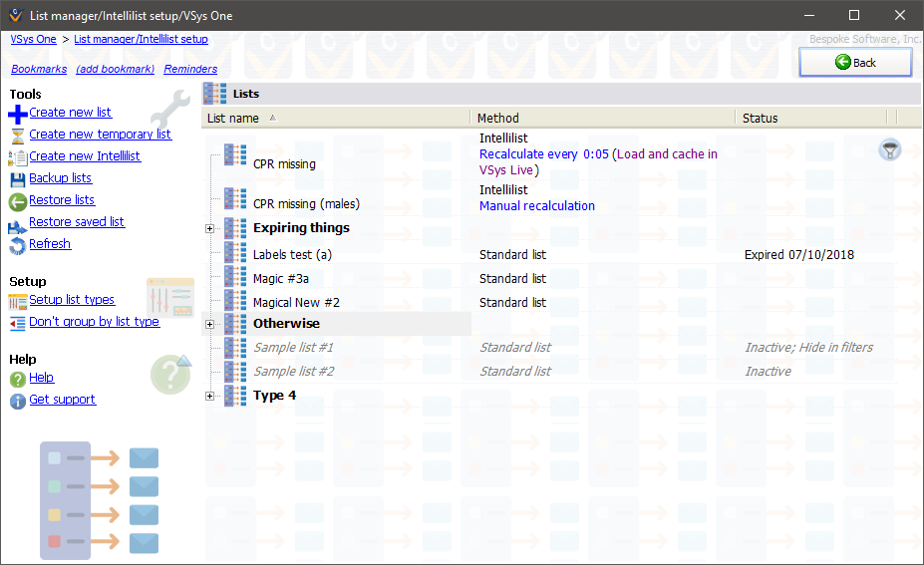Viewport: 924px width, 565px height.
Task: Select the Magical New #2 list name
Action: (296, 302)
